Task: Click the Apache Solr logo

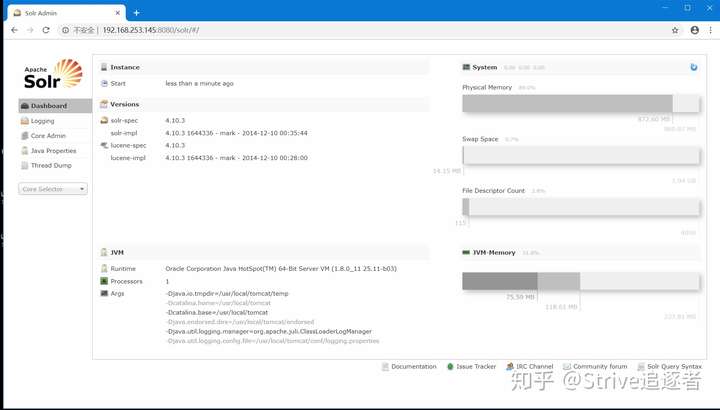Action: tap(53, 73)
